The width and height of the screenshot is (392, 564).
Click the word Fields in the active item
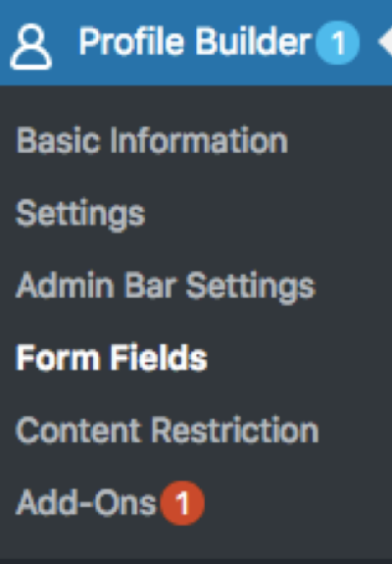[159, 357]
